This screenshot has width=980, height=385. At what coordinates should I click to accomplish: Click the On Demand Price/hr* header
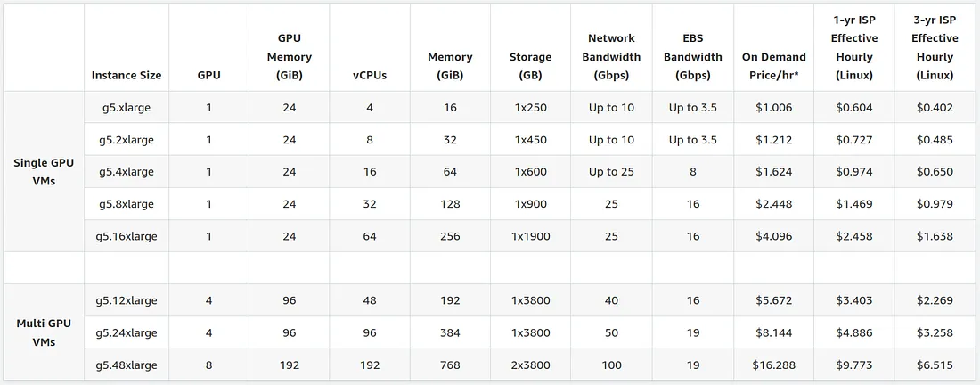pos(773,66)
